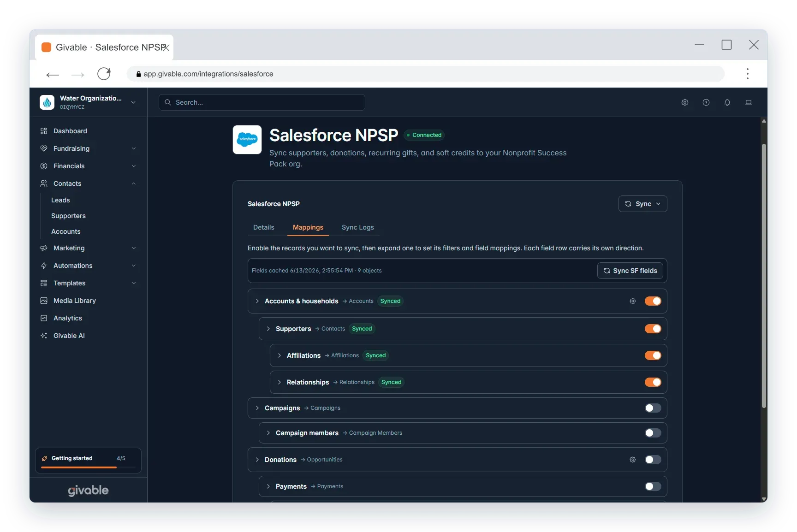This screenshot has height=532, width=797.
Task: Toggle off Affiliations sync
Action: pyautogui.click(x=653, y=355)
